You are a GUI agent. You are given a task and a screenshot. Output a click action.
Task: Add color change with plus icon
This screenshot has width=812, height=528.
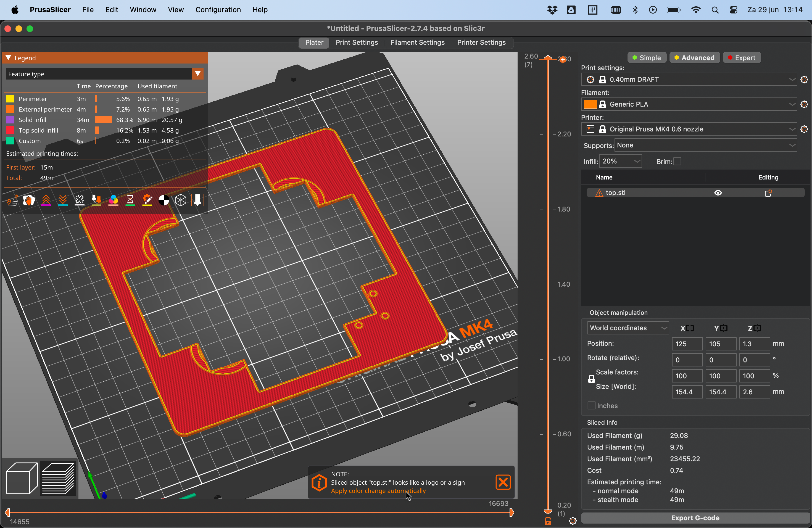(x=563, y=60)
